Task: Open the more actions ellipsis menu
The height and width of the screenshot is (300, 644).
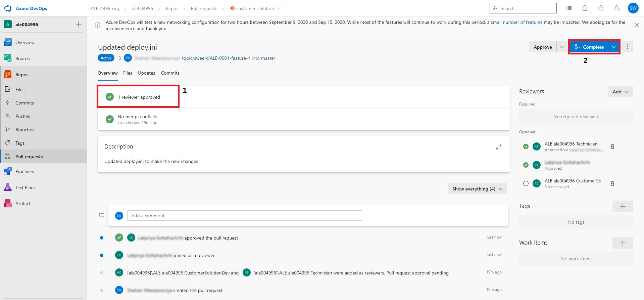Action: (x=628, y=47)
